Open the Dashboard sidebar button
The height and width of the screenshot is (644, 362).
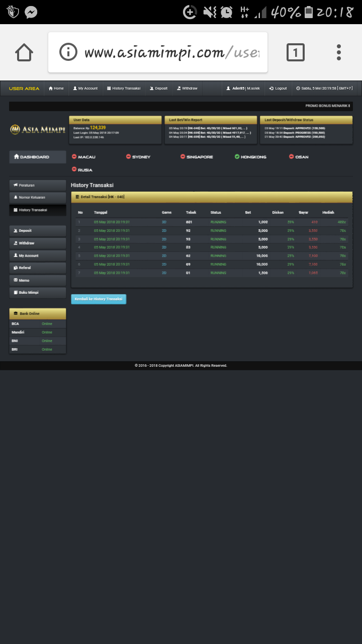click(x=38, y=157)
